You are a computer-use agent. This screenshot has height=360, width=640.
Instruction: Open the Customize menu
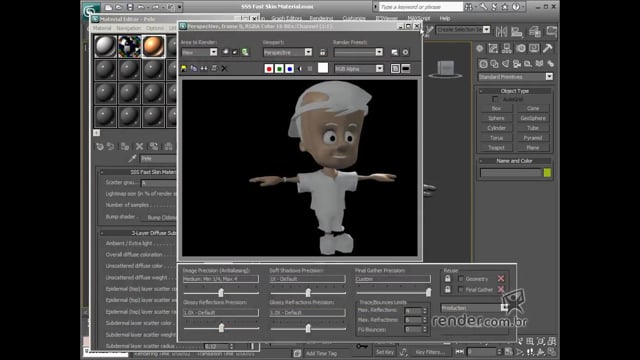354,18
